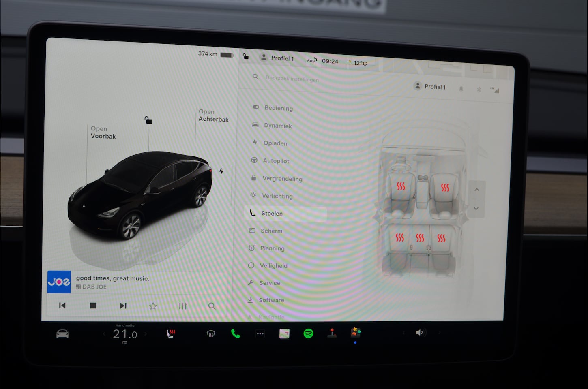The width and height of the screenshot is (588, 389).
Task: Open the Verlichting settings menu
Action: pos(277,196)
